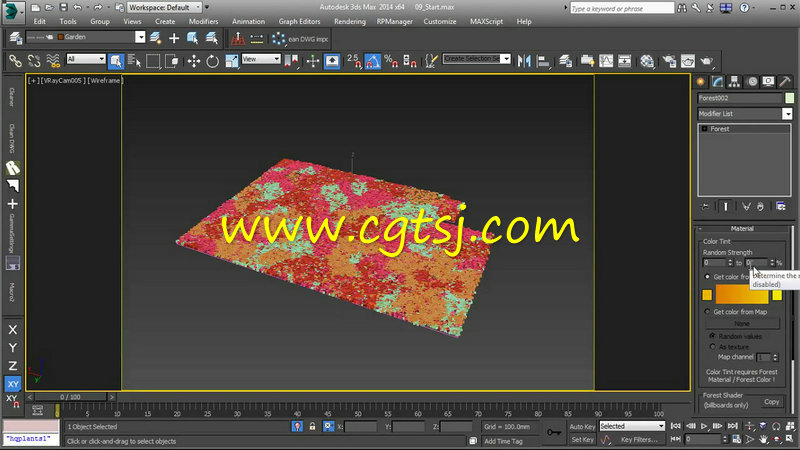Click the Render Production teapot icon
This screenshot has width=800, height=450.
707,61
